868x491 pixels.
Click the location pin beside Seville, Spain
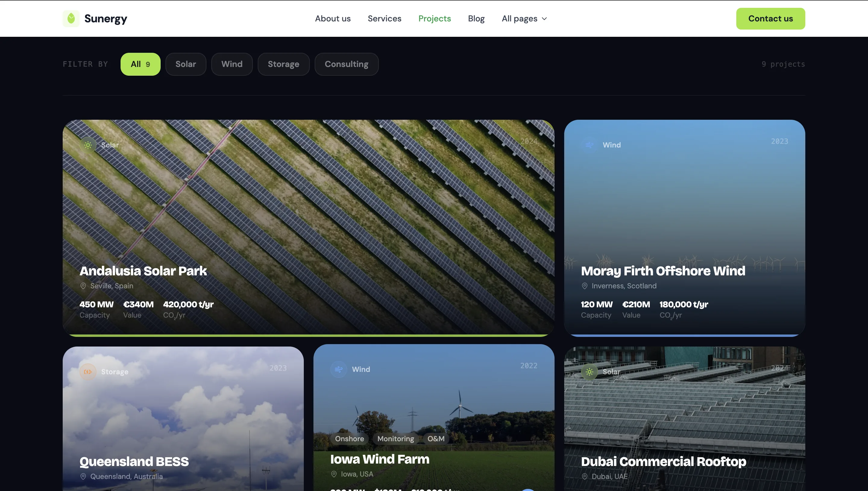83,286
